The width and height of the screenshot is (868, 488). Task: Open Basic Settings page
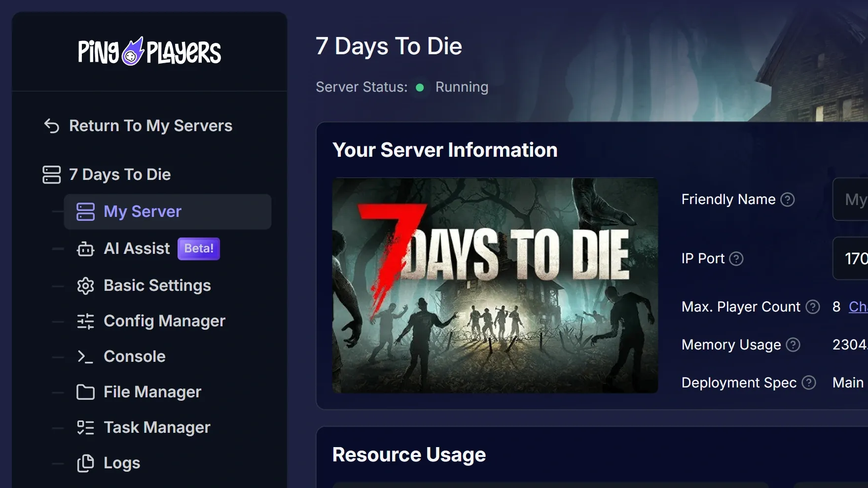pos(157,285)
